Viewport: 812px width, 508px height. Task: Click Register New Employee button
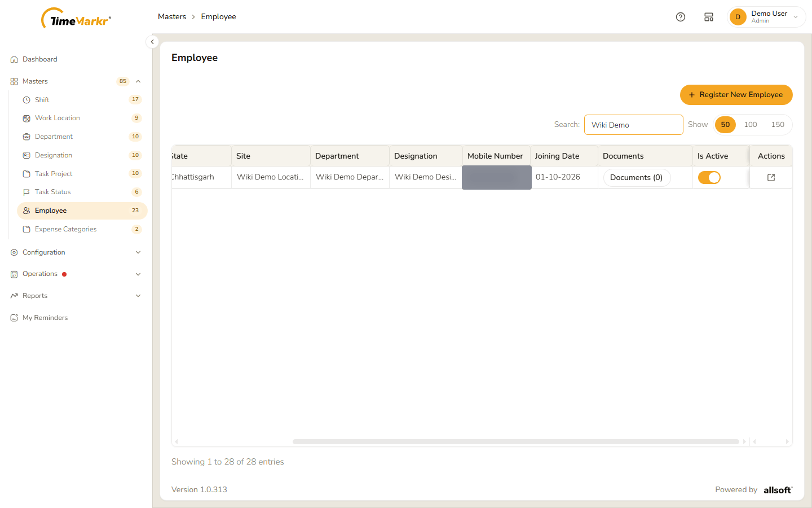pyautogui.click(x=736, y=95)
